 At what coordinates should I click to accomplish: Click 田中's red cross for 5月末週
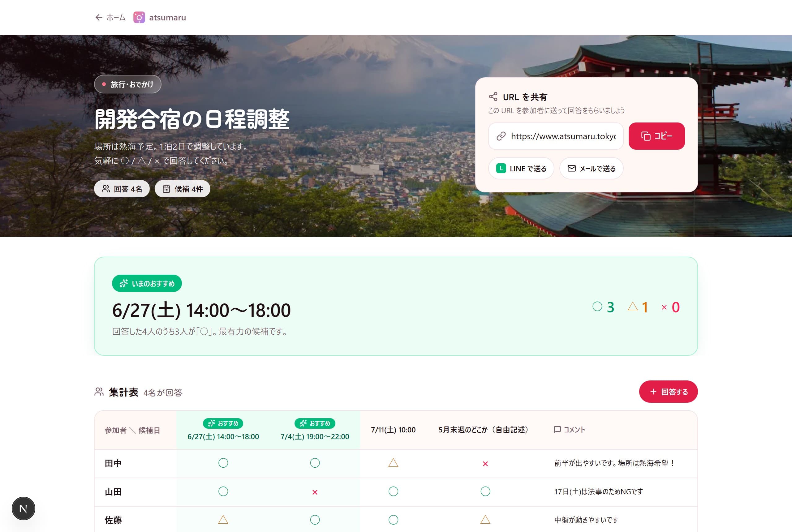tap(485, 464)
